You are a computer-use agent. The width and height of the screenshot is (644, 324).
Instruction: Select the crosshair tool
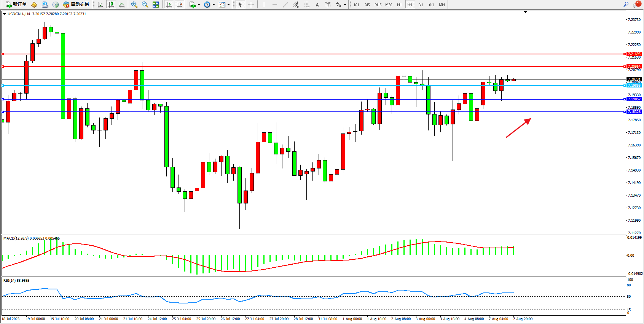(251, 5)
